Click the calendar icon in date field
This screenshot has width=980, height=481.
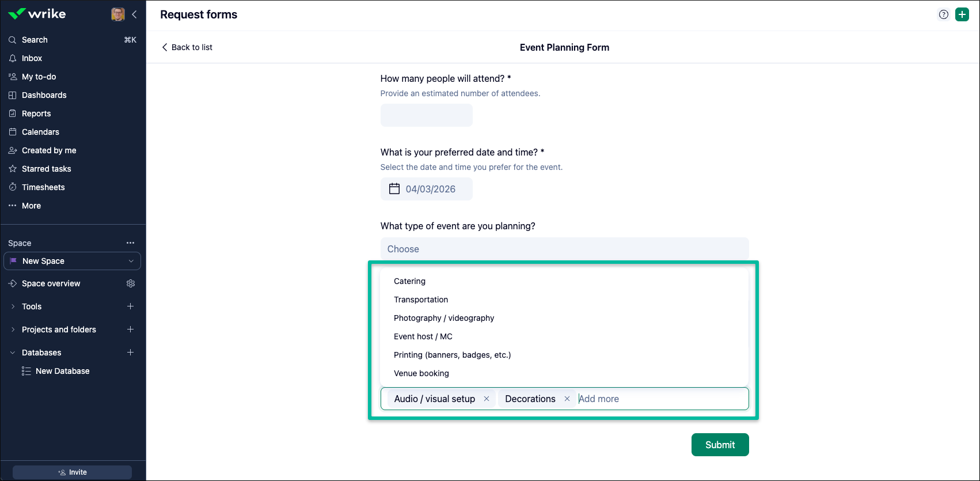(394, 189)
